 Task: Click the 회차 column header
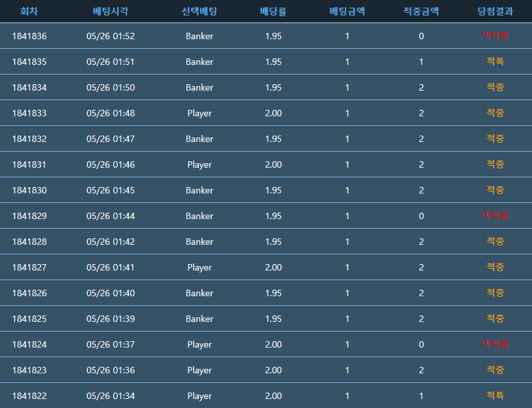click(29, 11)
